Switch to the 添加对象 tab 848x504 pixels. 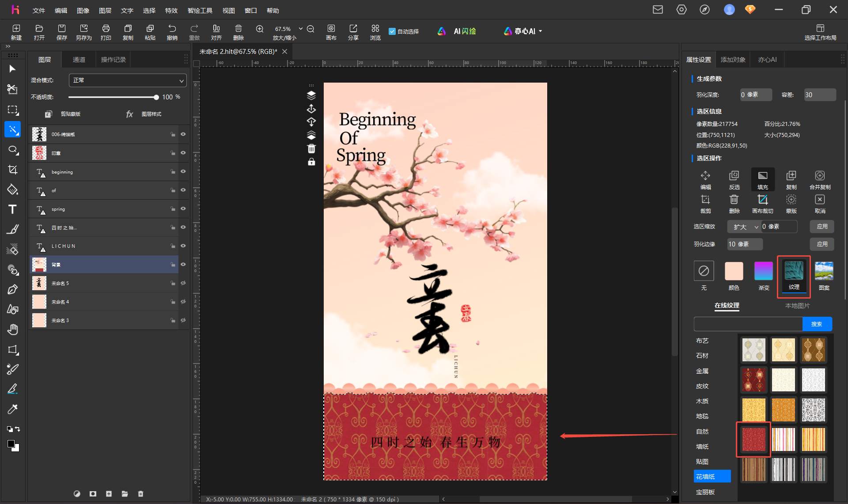733,60
